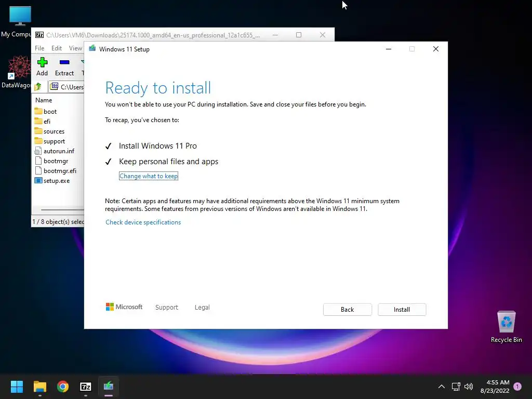Click Windows 11 Setup taskbar icon
The image size is (532, 399).
point(109,387)
